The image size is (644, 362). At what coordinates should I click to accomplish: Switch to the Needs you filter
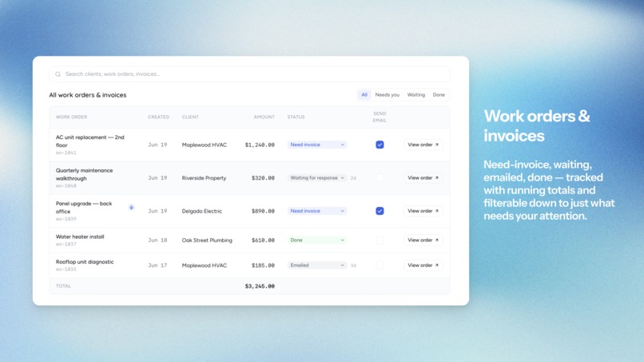(x=387, y=95)
